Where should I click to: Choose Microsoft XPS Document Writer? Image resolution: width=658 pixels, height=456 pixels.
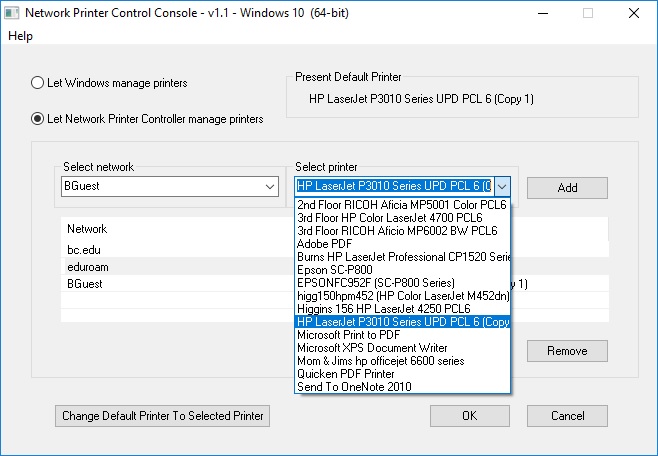(x=402, y=348)
